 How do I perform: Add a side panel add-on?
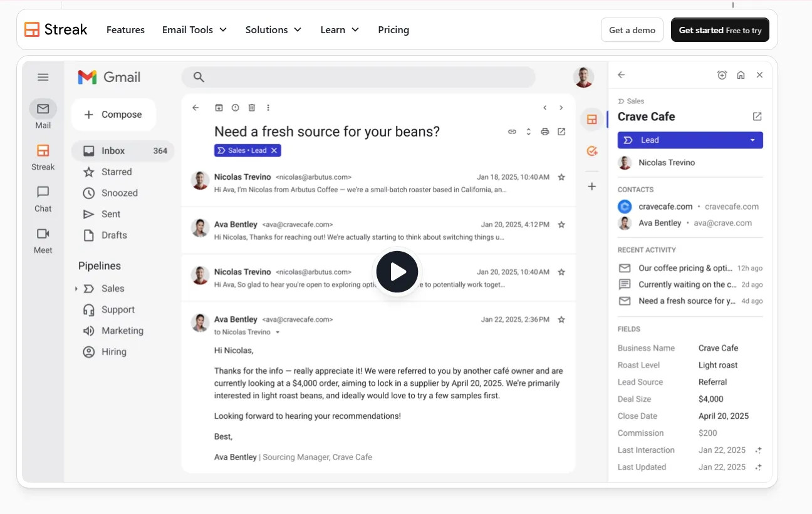592,187
